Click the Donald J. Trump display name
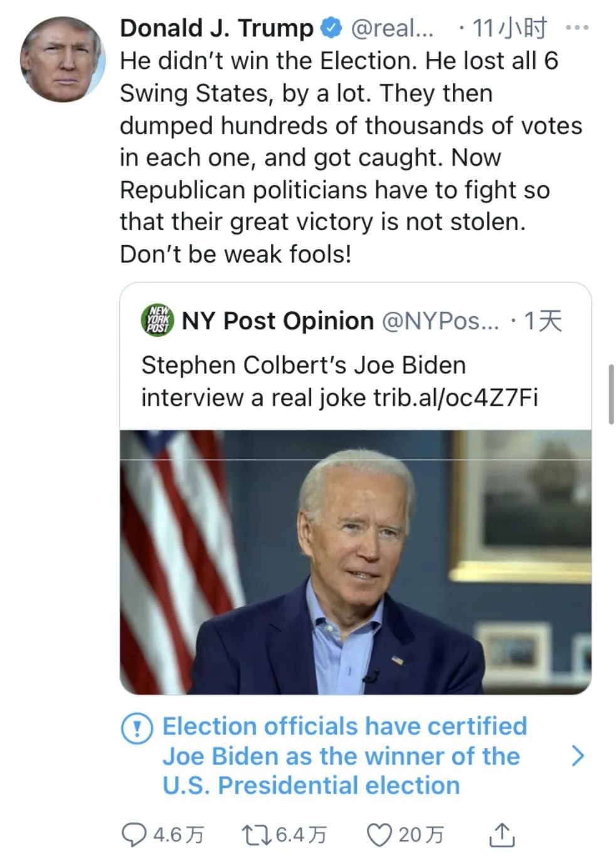The image size is (616, 863). click(x=216, y=28)
